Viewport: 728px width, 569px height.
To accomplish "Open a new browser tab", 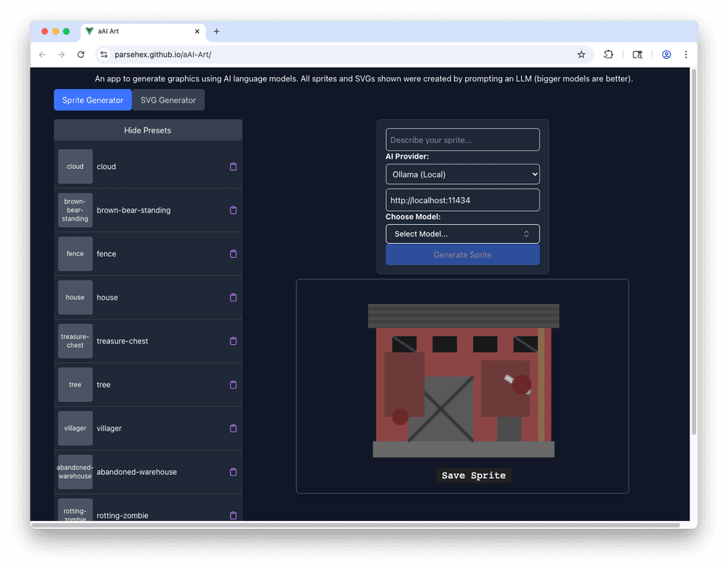I will click(216, 31).
